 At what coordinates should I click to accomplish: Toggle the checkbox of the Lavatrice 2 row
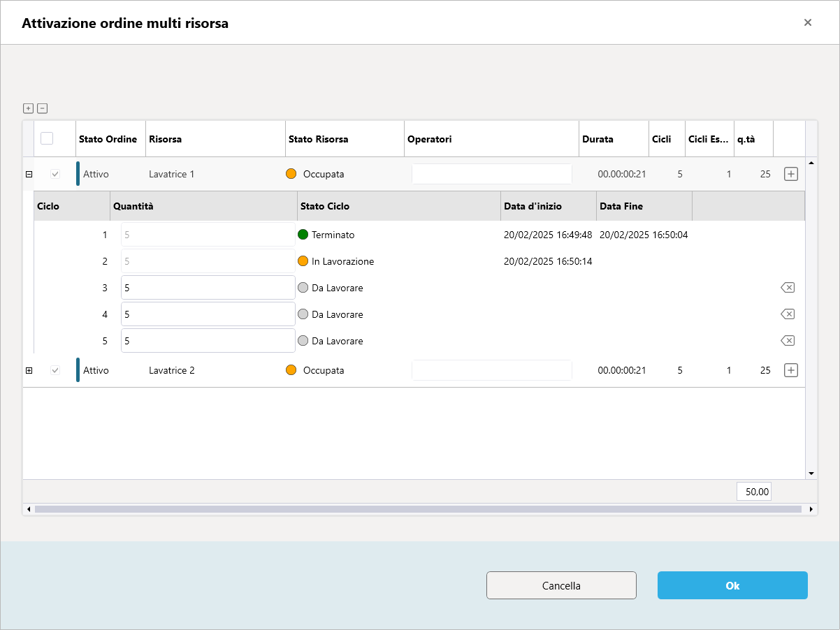[55, 370]
